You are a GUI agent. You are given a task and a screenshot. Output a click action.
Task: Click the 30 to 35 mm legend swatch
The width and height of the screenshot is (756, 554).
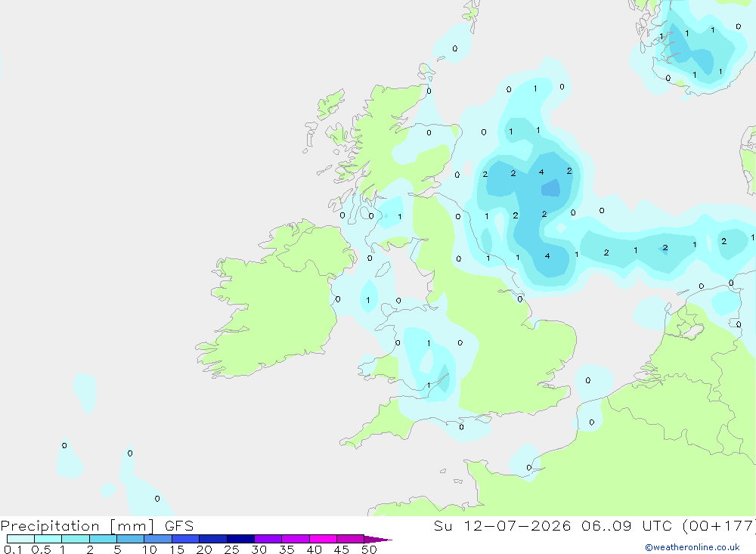tap(268, 539)
